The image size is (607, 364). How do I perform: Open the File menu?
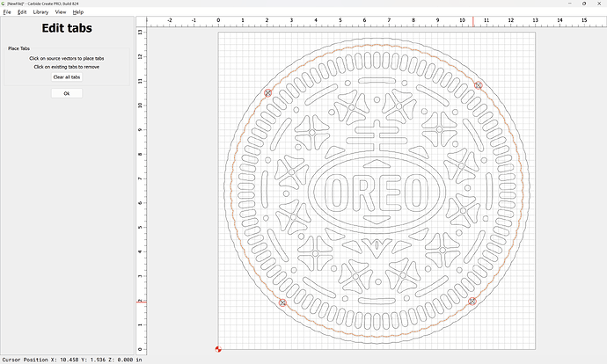click(7, 12)
